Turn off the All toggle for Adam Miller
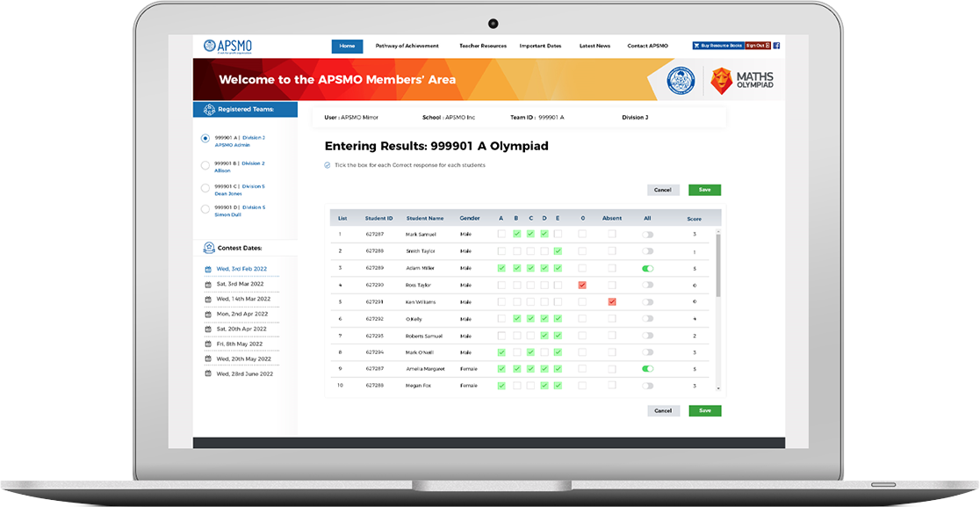Viewport: 980px width, 507px height. pos(648,268)
